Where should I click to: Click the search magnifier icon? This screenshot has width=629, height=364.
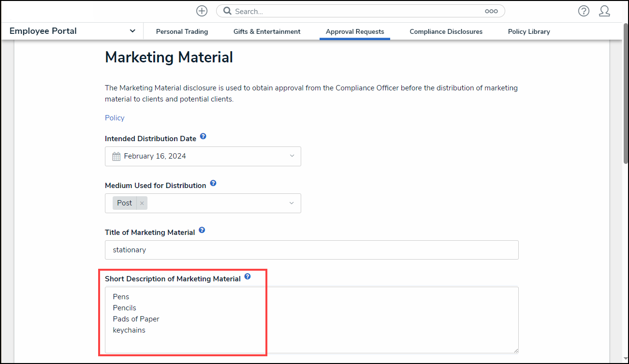pyautogui.click(x=227, y=11)
